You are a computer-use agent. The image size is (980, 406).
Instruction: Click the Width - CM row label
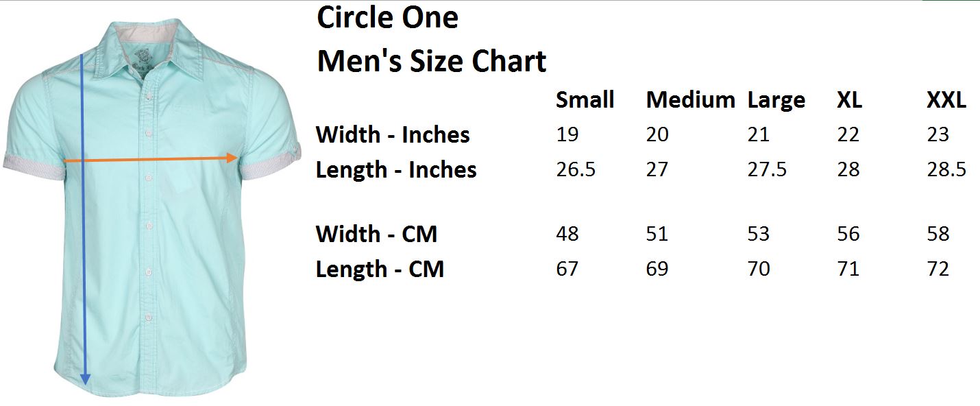click(376, 234)
